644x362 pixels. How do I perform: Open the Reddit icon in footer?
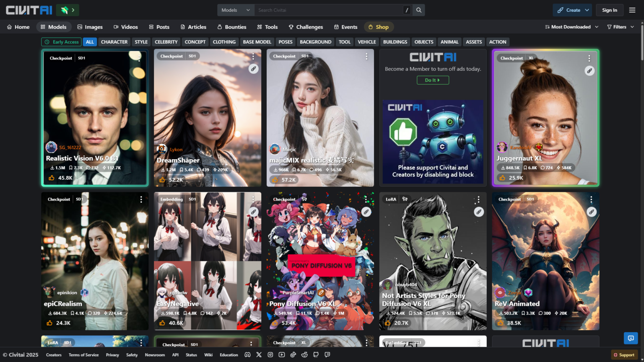[x=304, y=355]
